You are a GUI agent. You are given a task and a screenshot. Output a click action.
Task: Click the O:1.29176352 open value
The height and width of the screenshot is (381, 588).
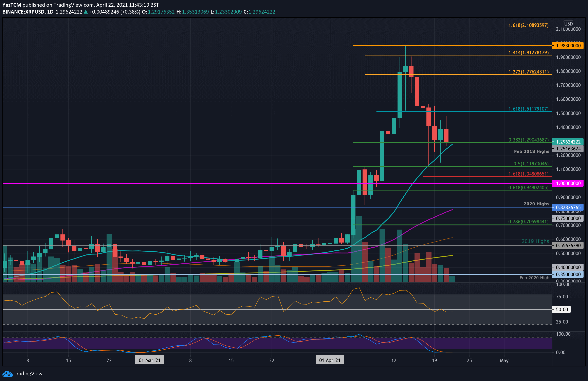158,12
